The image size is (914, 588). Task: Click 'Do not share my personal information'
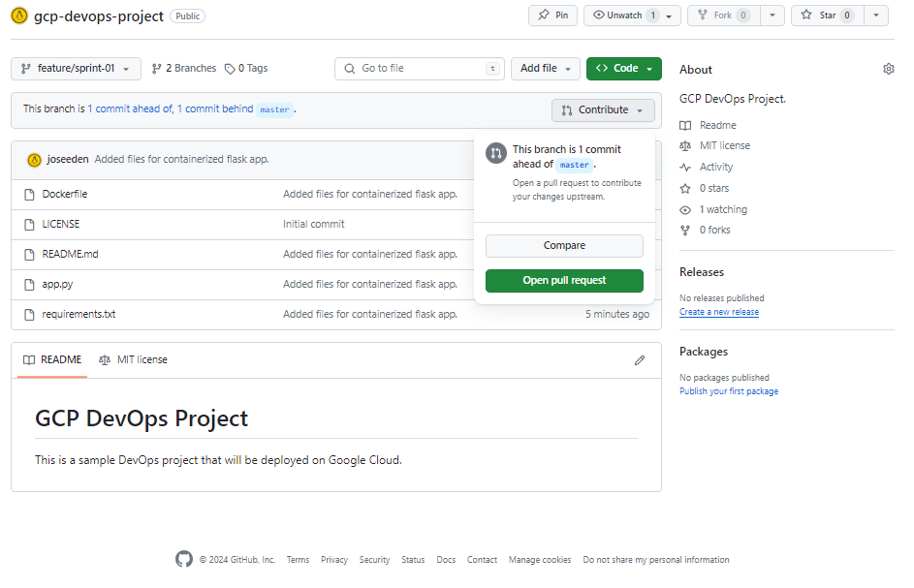[x=656, y=560]
